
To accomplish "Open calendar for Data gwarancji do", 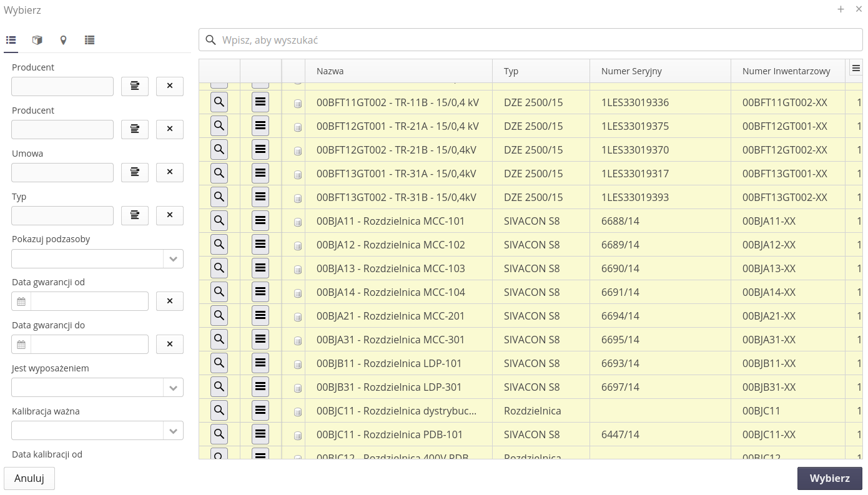I will tap(21, 345).
